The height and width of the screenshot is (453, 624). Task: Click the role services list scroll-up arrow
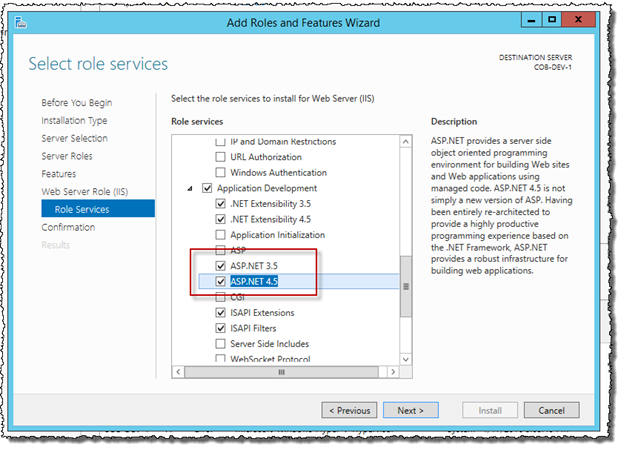click(x=406, y=142)
